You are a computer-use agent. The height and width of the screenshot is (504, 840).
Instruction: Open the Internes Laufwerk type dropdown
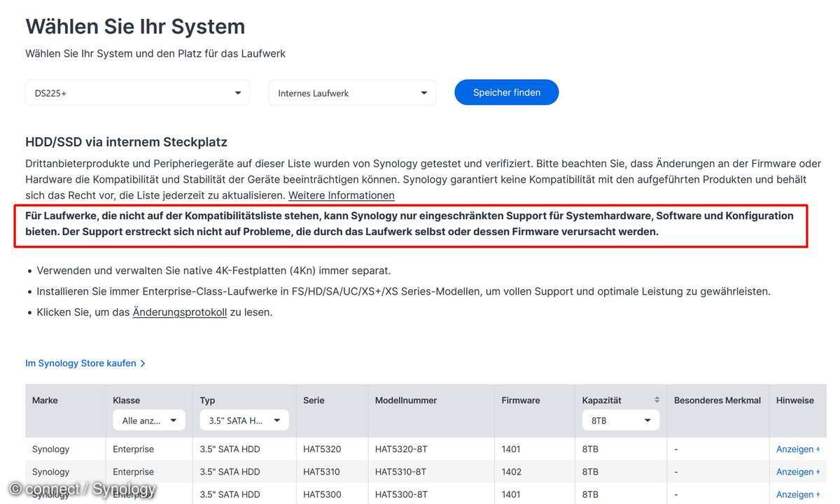click(352, 92)
